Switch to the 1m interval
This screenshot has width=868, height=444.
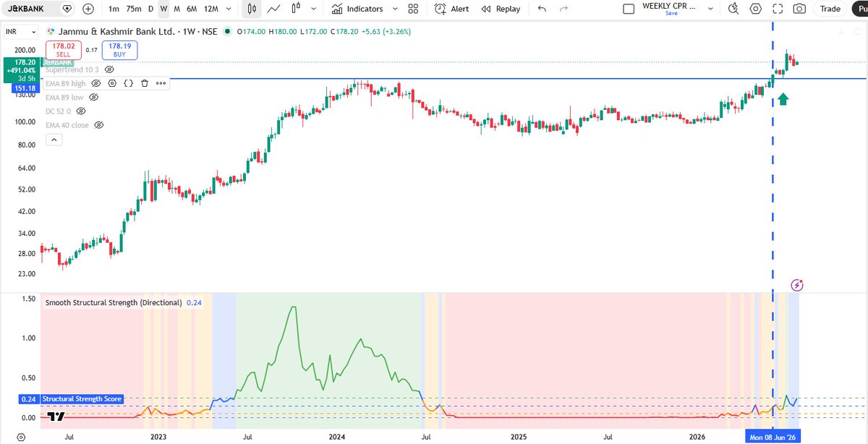tap(114, 9)
